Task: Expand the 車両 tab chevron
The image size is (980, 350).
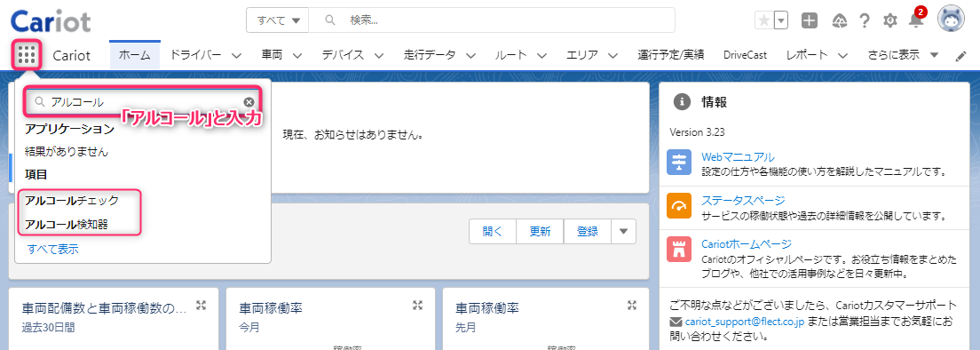Action: coord(297,56)
